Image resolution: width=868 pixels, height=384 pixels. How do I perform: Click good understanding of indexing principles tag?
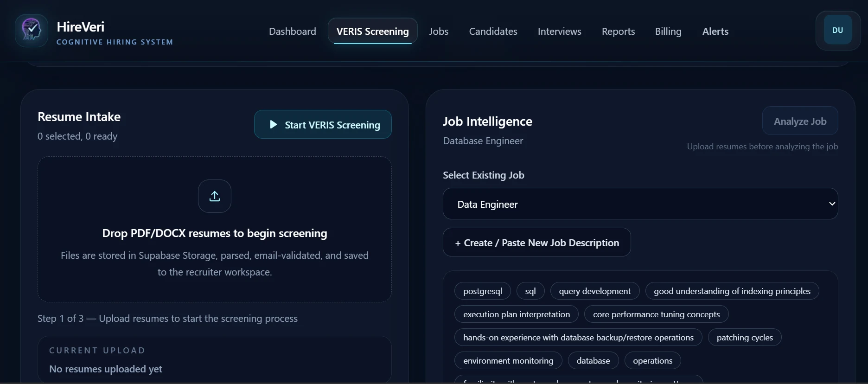point(732,291)
